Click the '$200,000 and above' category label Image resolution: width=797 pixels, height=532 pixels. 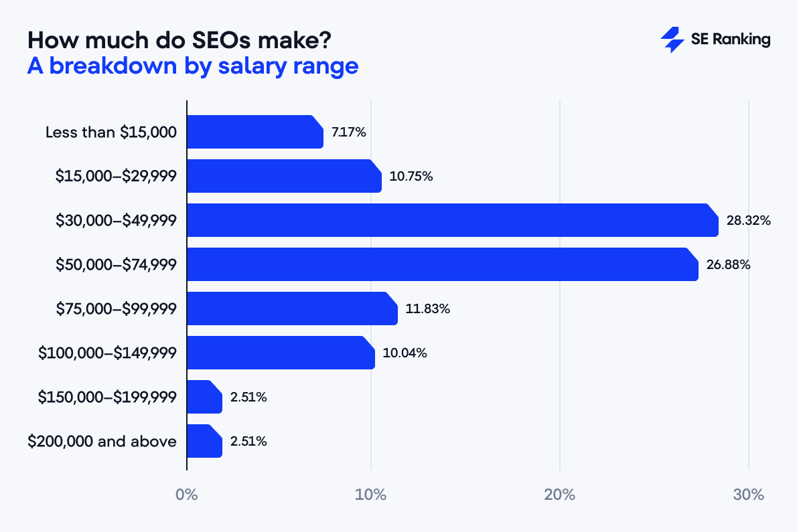coord(102,441)
